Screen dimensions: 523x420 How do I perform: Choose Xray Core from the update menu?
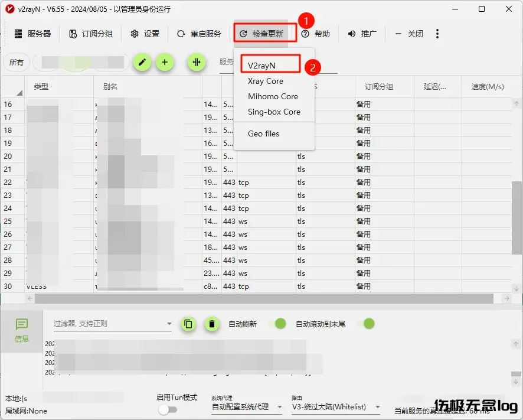click(x=274, y=81)
